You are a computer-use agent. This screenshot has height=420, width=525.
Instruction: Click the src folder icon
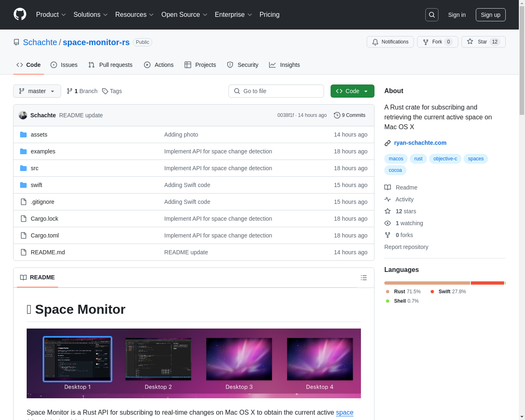[x=23, y=168]
